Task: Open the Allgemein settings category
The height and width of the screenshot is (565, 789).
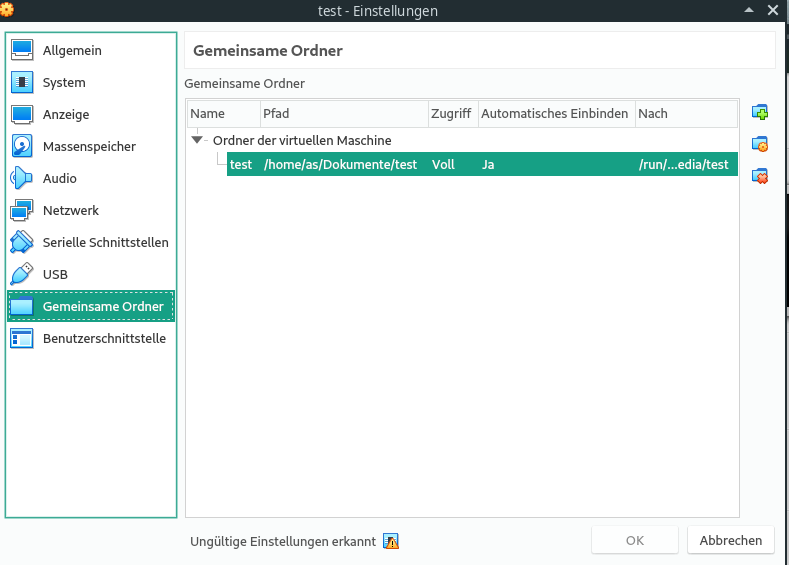Action: tap(71, 50)
